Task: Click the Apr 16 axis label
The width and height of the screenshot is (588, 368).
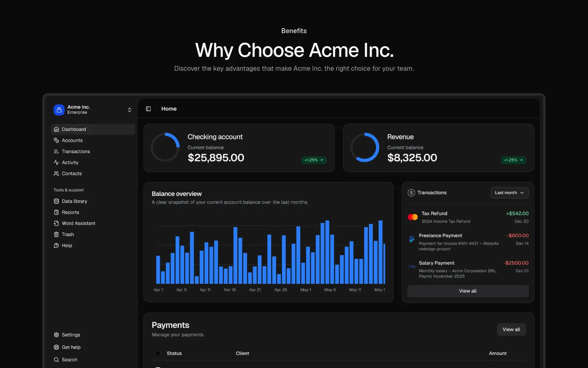Action: point(230,290)
